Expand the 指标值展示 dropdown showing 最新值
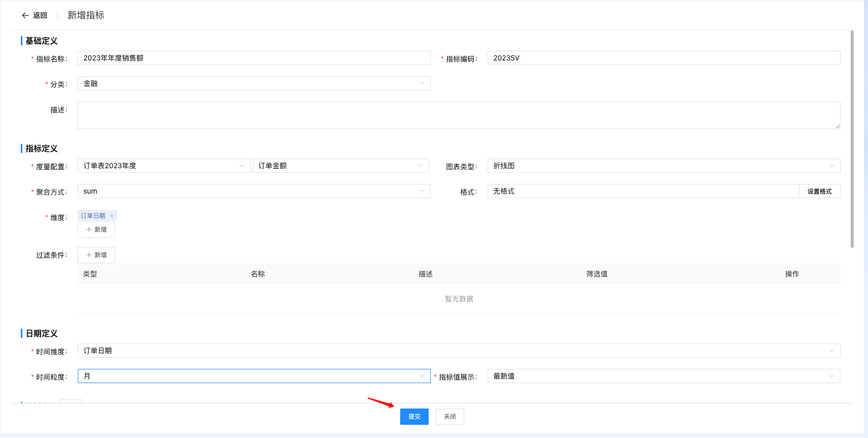This screenshot has width=868, height=438. click(x=663, y=376)
